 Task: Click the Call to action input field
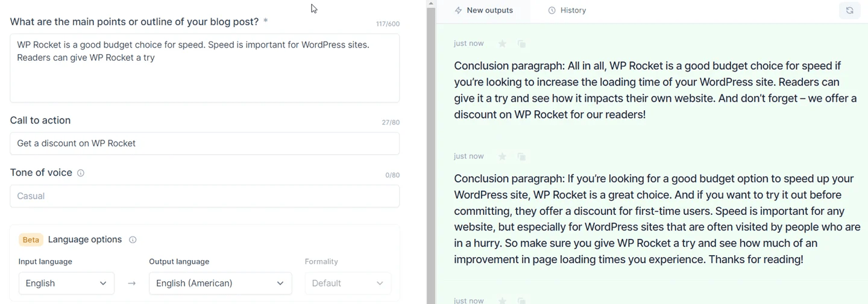pyautogui.click(x=204, y=143)
